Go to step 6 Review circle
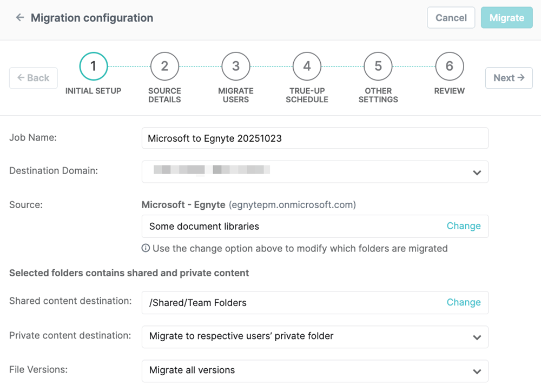The width and height of the screenshot is (541, 392). click(x=449, y=67)
